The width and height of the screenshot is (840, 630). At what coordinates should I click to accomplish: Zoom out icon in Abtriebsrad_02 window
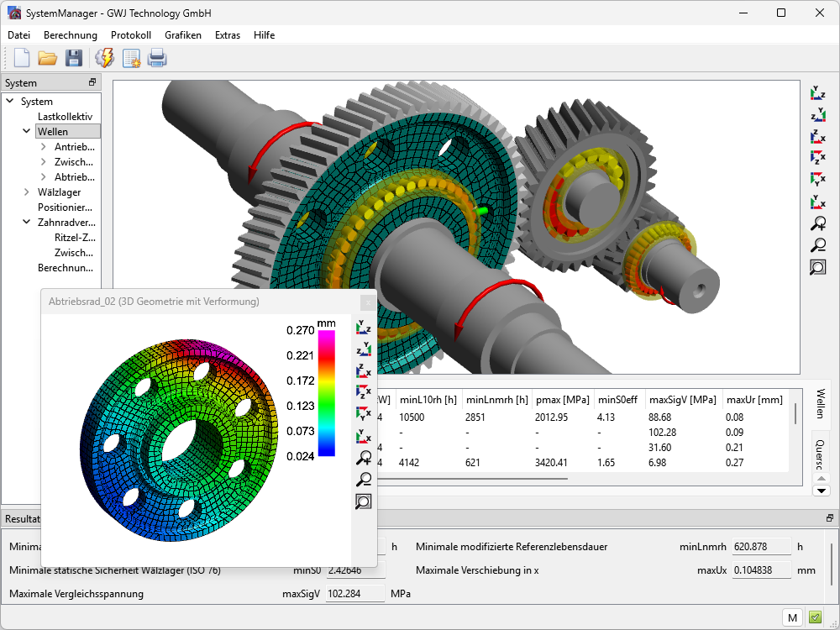click(x=364, y=480)
